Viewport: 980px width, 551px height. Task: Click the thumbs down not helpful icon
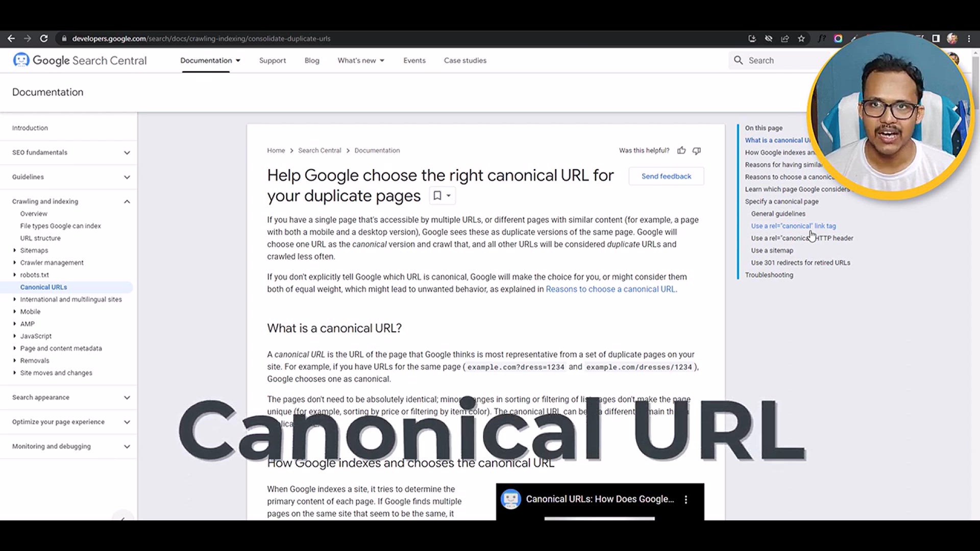697,151
